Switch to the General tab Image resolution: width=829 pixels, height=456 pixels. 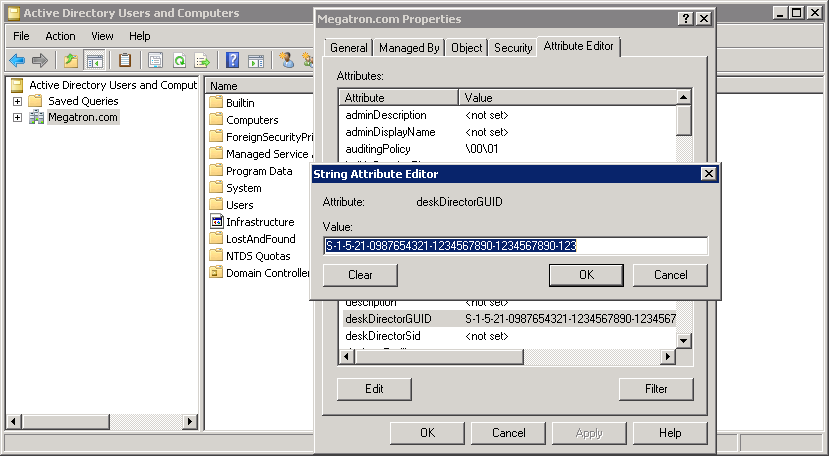[x=348, y=48]
